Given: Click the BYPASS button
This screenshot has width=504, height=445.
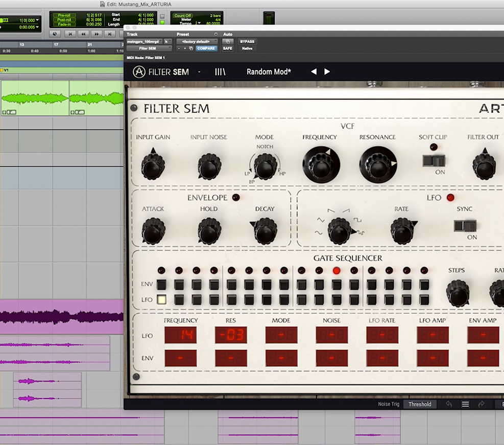Looking at the screenshot, I should tap(247, 41).
